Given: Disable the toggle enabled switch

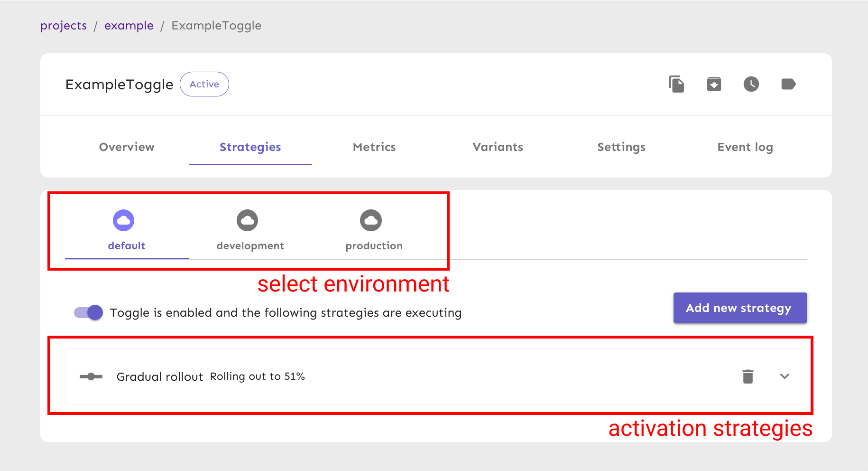Looking at the screenshot, I should [x=89, y=312].
